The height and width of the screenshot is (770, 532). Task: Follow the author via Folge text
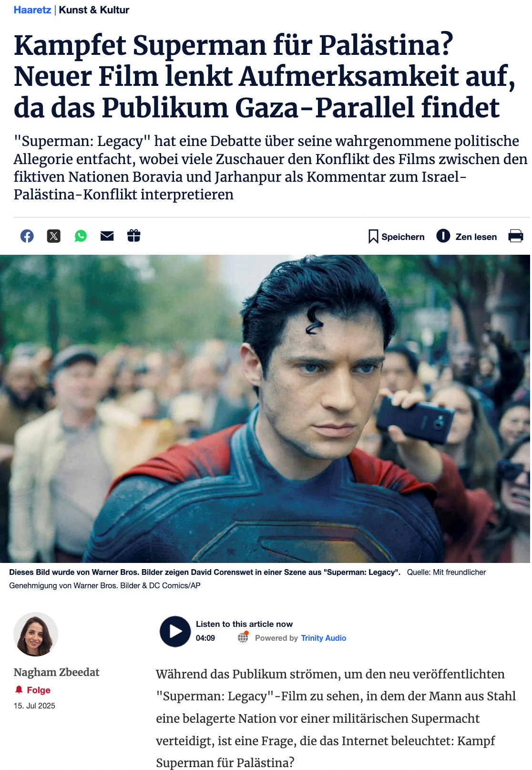(39, 690)
